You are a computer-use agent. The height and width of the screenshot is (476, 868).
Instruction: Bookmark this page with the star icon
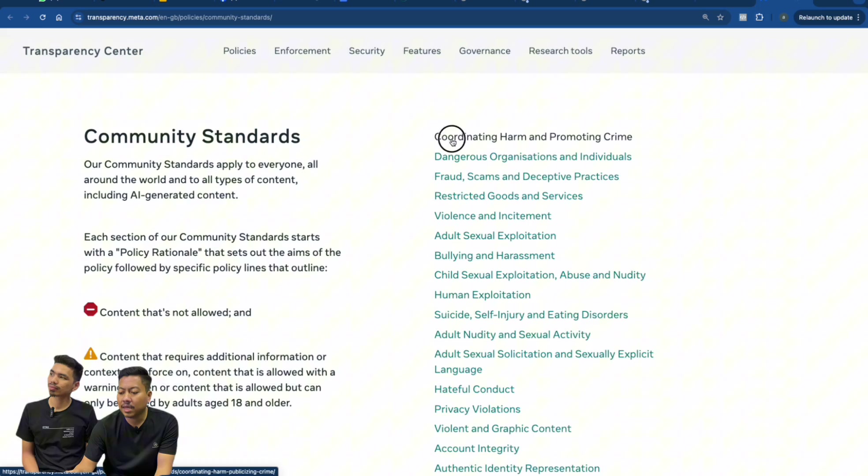click(x=720, y=17)
